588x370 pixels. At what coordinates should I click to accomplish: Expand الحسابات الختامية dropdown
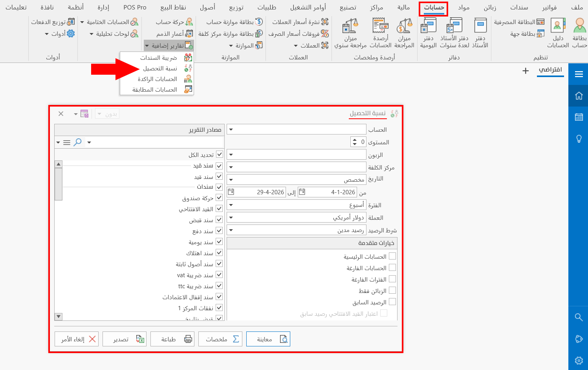[109, 22]
